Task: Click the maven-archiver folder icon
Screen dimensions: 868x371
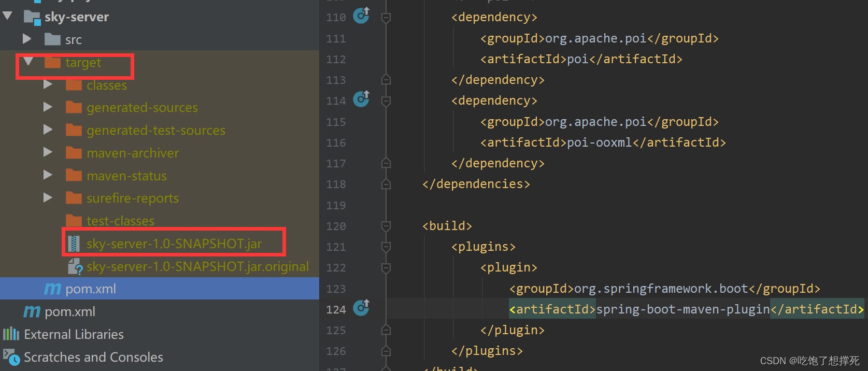Action: click(74, 153)
